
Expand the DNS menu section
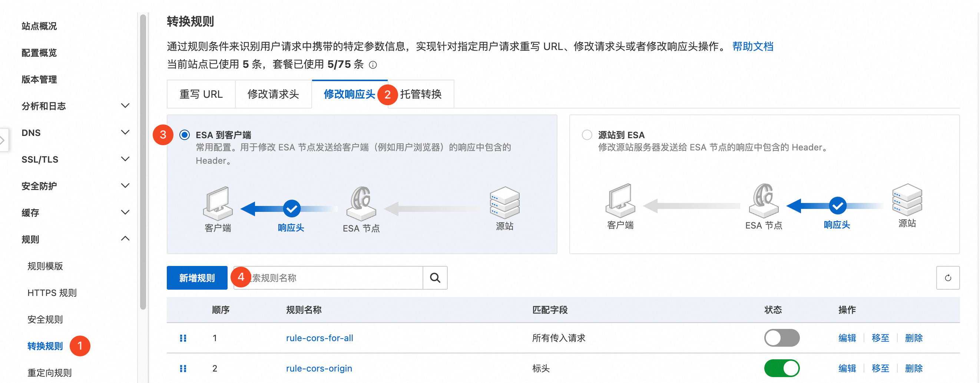pyautogui.click(x=125, y=132)
